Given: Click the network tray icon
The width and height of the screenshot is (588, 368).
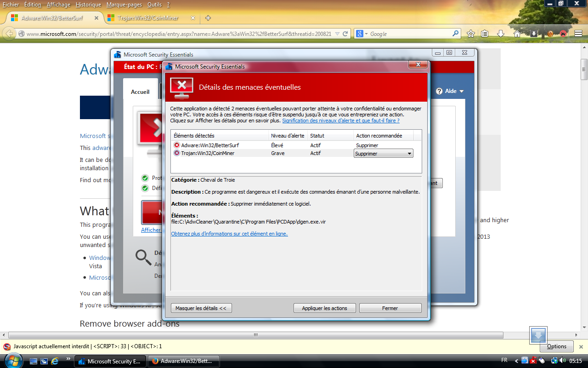Looking at the screenshot, I should click(x=554, y=361).
